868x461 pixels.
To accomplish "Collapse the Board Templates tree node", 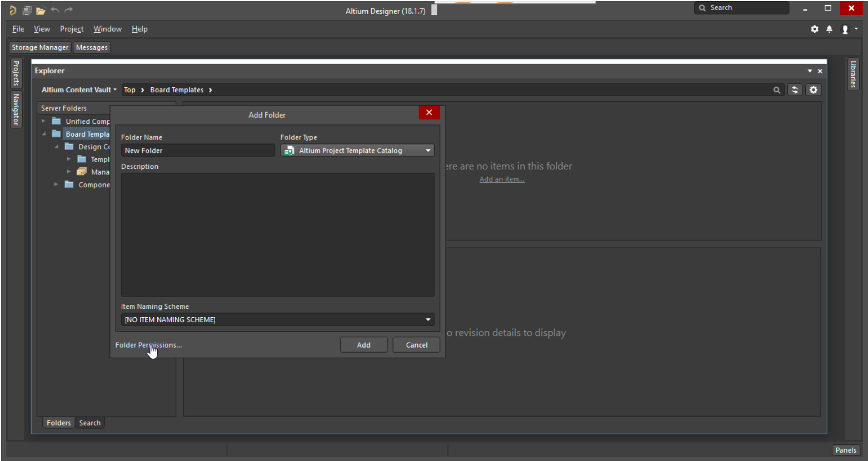I will pyautogui.click(x=43, y=134).
